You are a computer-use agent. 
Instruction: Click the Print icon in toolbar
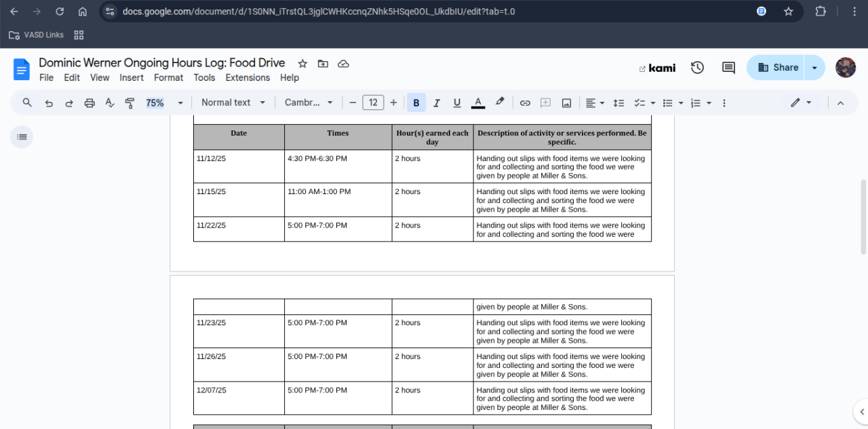(90, 103)
